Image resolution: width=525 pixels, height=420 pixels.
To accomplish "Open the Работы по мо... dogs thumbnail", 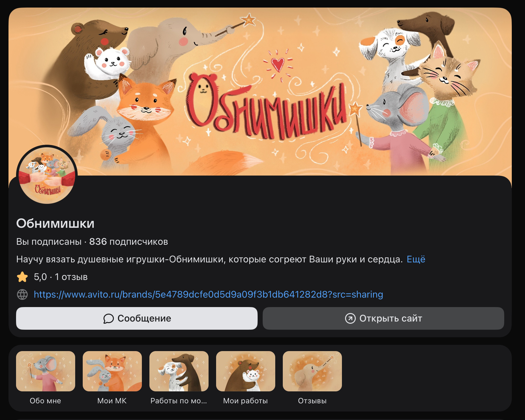I will tap(179, 371).
